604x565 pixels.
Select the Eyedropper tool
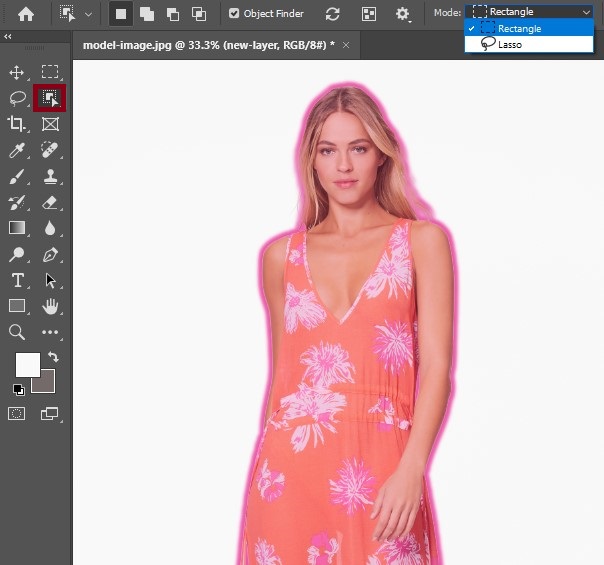click(x=17, y=150)
